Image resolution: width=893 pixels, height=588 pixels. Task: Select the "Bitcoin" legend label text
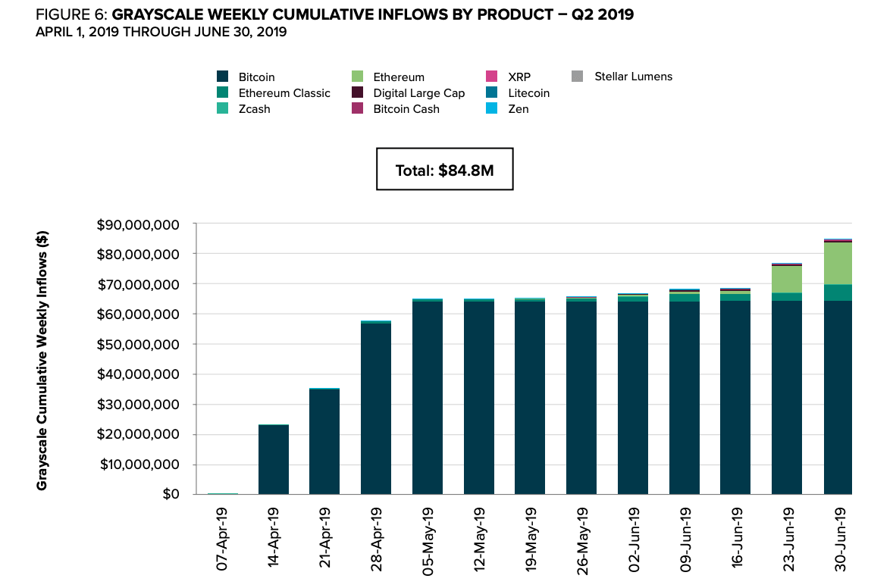point(256,77)
